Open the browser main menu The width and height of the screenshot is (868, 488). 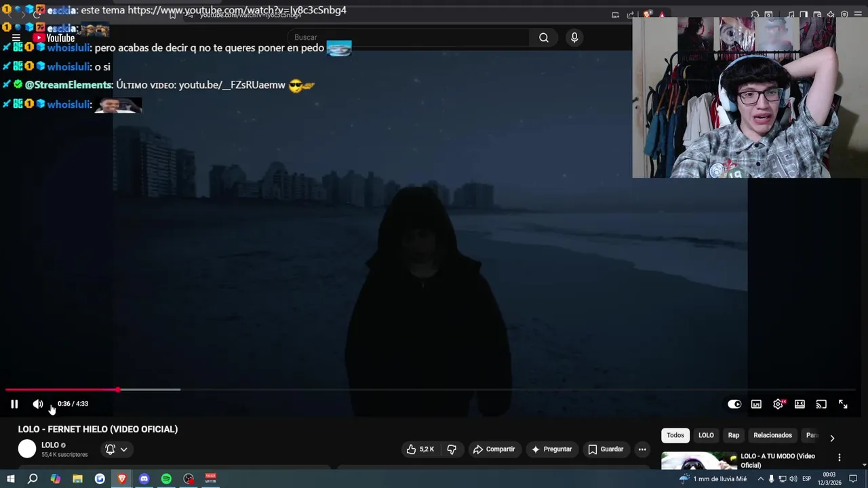858,14
